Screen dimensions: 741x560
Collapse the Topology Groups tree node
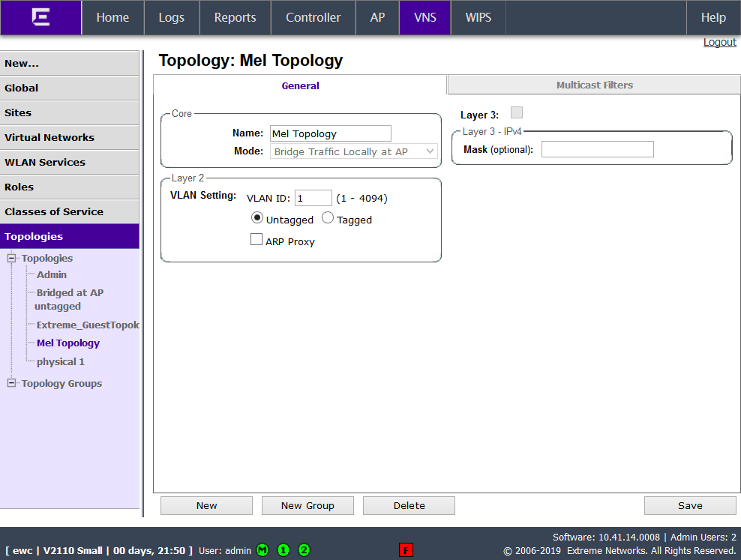tap(11, 383)
